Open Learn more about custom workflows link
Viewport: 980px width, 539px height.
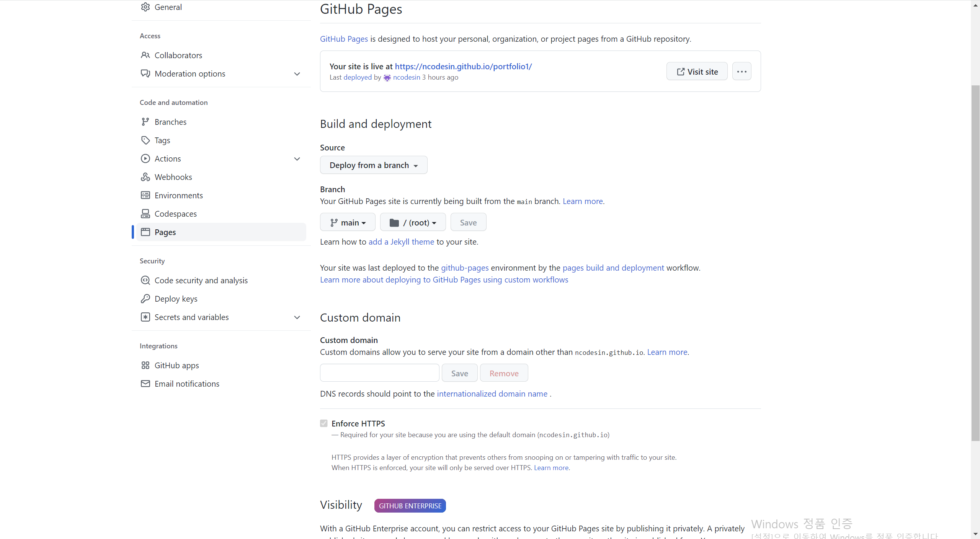click(444, 280)
